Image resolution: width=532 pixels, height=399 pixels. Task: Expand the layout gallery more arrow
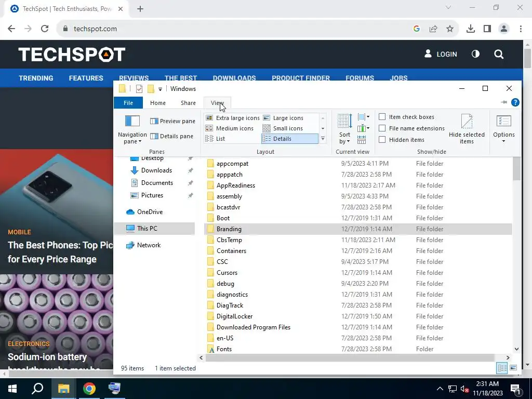coord(323,139)
